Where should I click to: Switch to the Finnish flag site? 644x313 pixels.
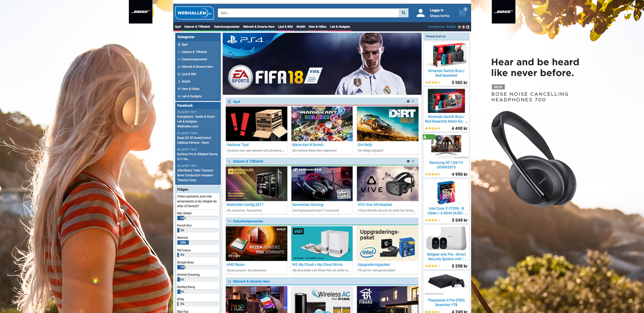(468, 27)
